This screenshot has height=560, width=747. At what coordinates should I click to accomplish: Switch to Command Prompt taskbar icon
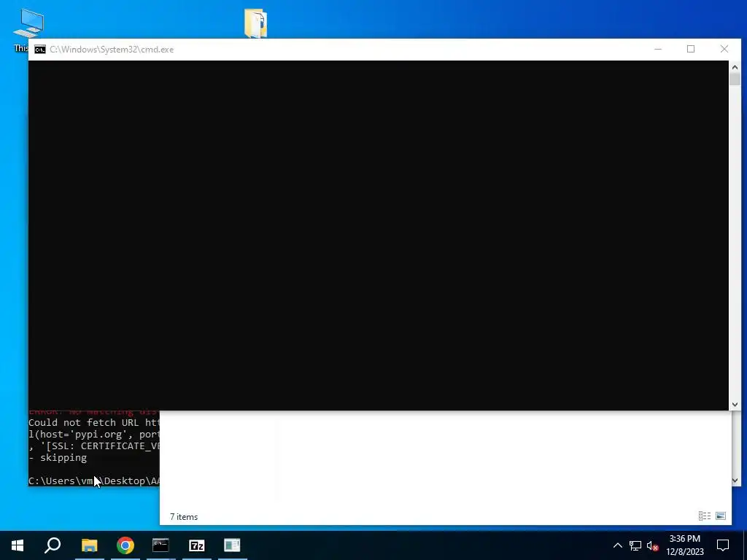tap(161, 545)
